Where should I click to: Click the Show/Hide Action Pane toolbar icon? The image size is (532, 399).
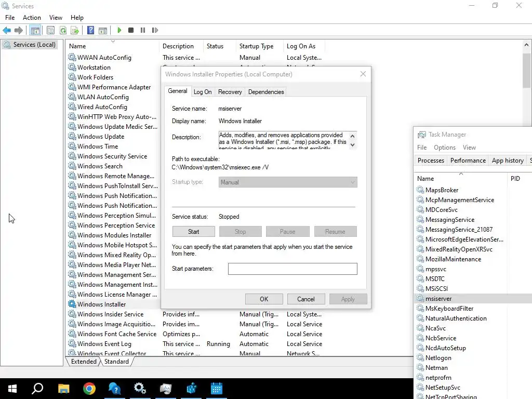(103, 30)
